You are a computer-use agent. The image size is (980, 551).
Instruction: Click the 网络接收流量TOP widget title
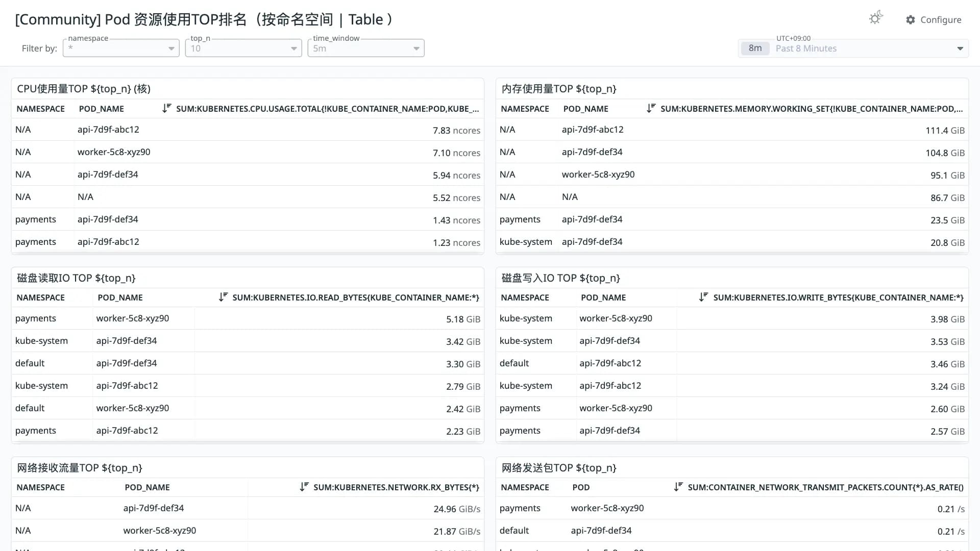coord(80,468)
